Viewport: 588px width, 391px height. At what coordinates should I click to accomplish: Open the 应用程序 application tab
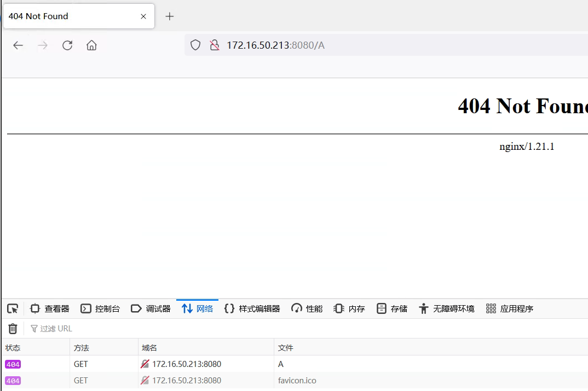coord(509,308)
